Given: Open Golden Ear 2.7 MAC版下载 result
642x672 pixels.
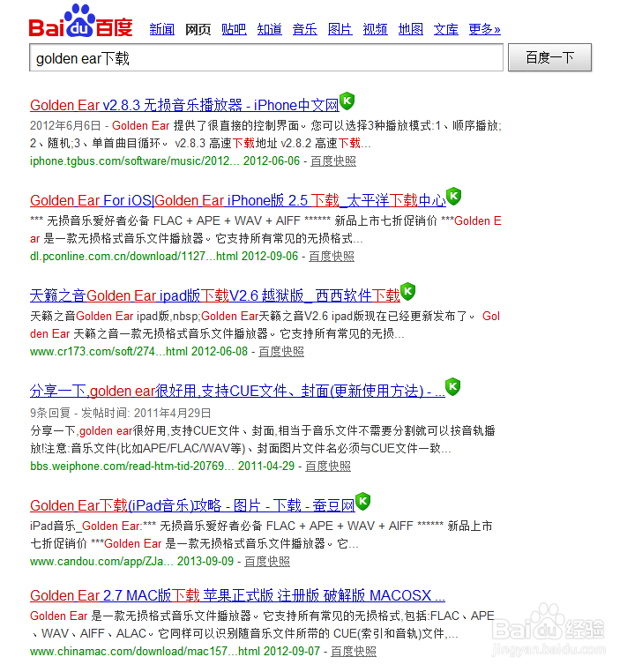Looking at the screenshot, I should point(237,595).
